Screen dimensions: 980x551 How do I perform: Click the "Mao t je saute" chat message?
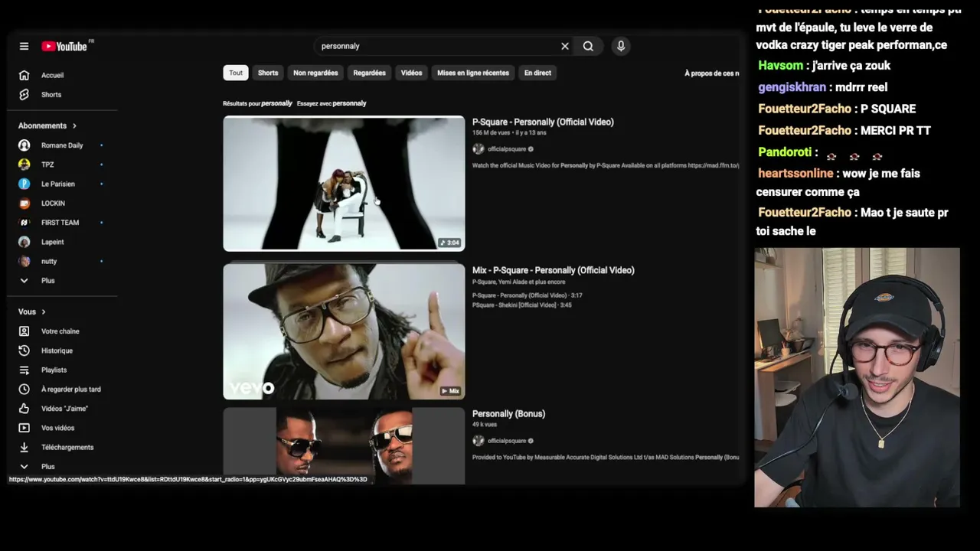click(853, 221)
